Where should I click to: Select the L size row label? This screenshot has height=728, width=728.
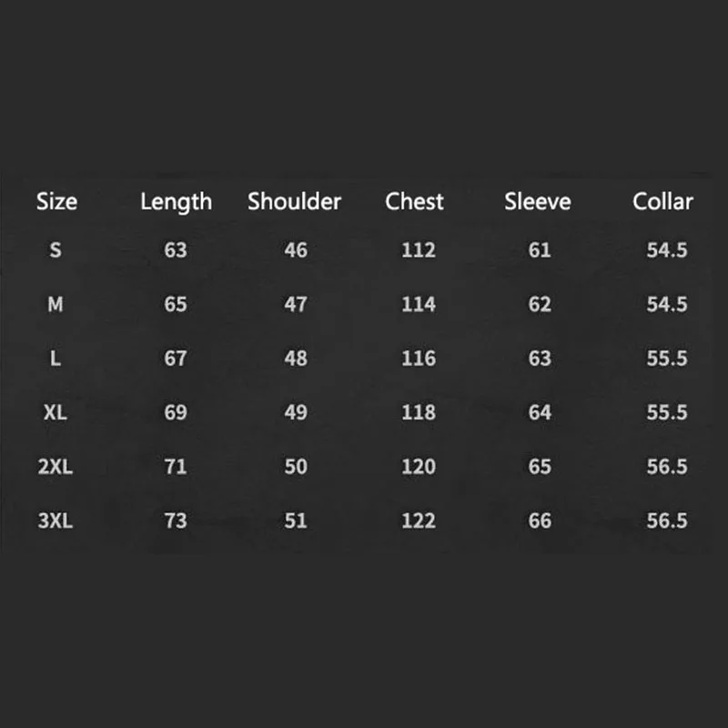pos(56,358)
